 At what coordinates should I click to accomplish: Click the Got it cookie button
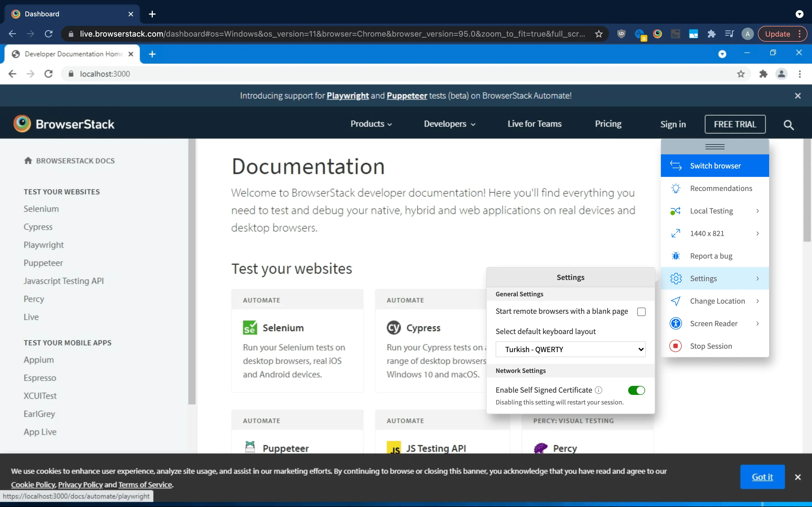tap(762, 477)
